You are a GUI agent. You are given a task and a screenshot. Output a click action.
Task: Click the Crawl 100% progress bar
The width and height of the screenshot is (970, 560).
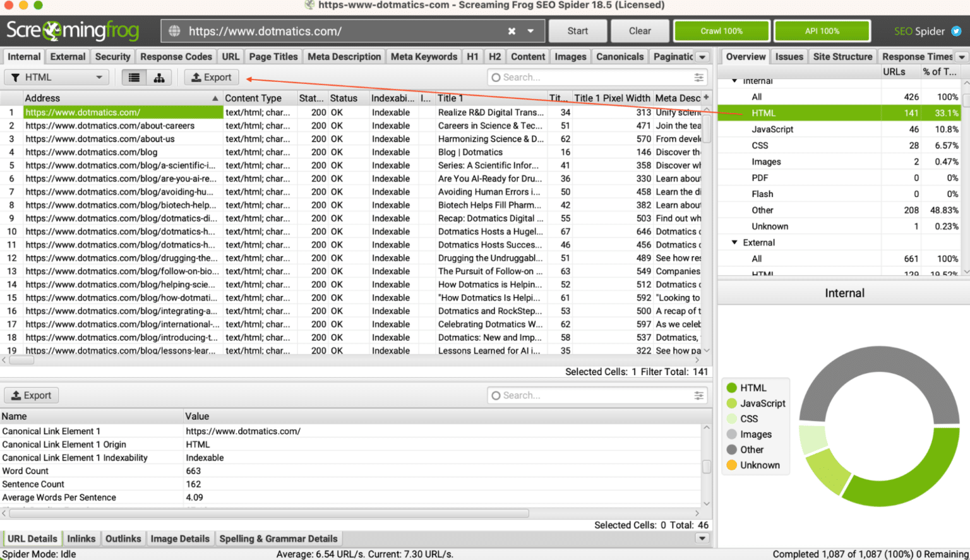click(722, 31)
